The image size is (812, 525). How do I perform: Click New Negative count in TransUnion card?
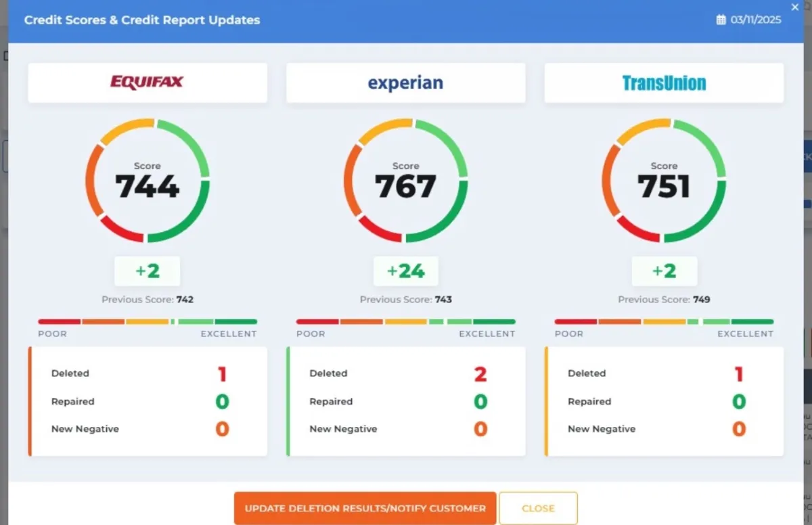tap(739, 429)
